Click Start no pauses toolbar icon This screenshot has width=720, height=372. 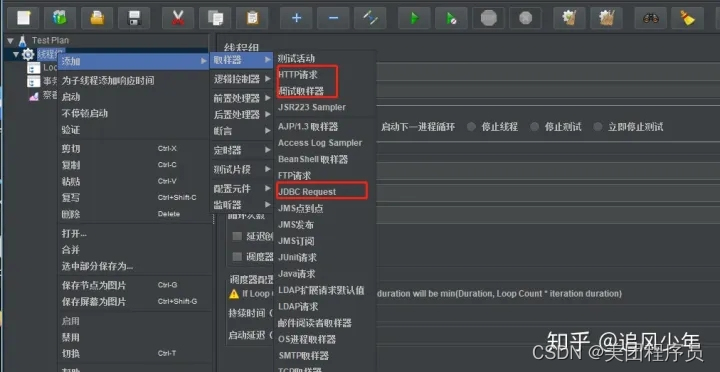(451, 18)
